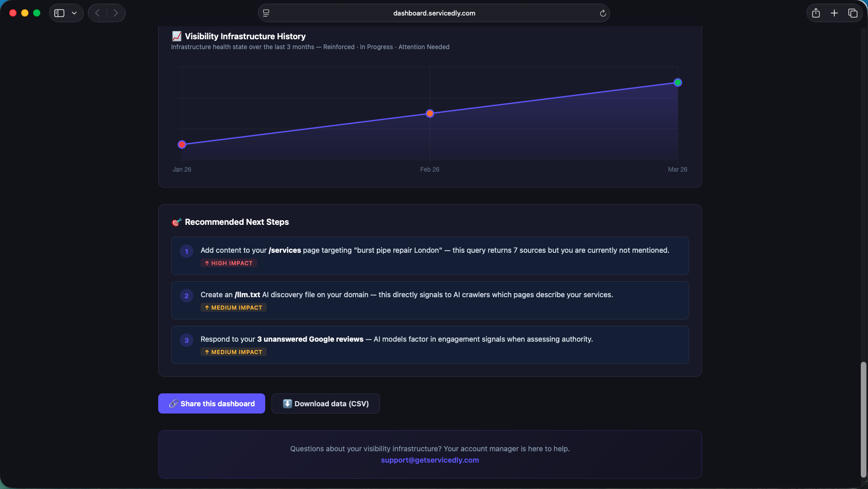
Task: Select the Feb 26 data point on the chart
Action: point(430,113)
